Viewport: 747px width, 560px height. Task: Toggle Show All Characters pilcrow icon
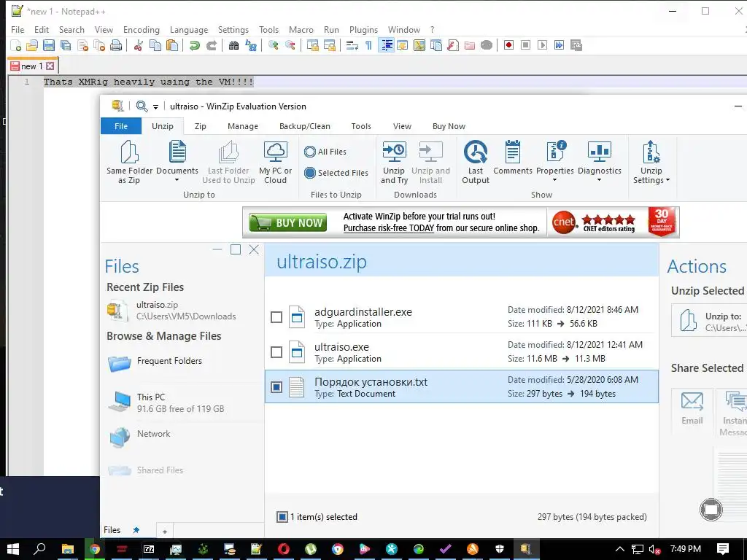tap(368, 45)
